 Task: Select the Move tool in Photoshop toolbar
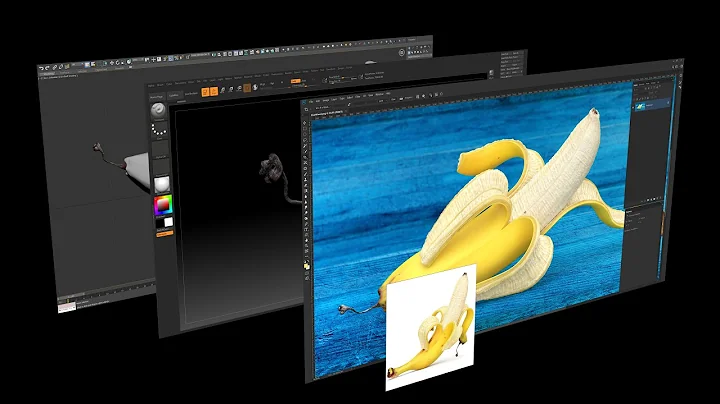tap(304, 123)
